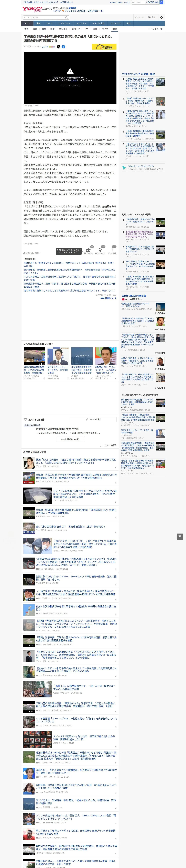Select the ライブ navigation tab

point(49,24)
